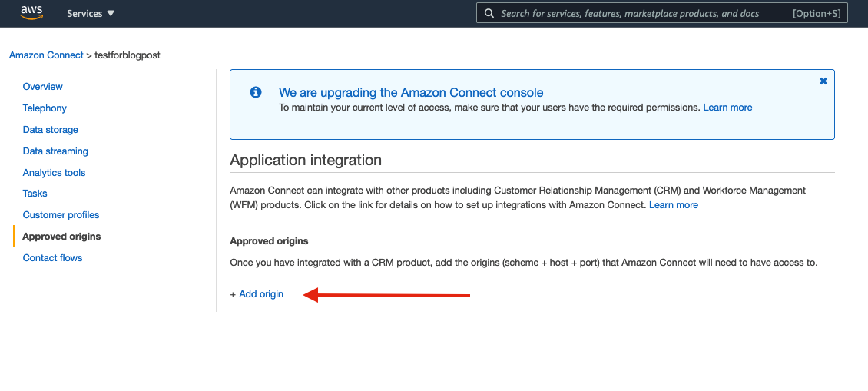Click the blue info circle icon

(257, 92)
